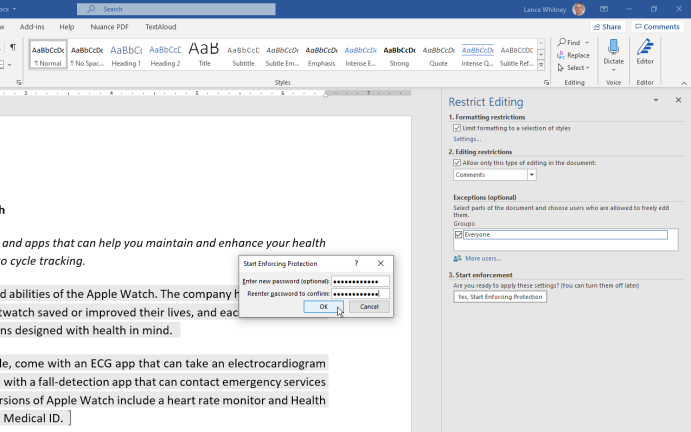Open the Comments button
Image resolution: width=691 pixels, height=432 pixels.
tap(657, 27)
